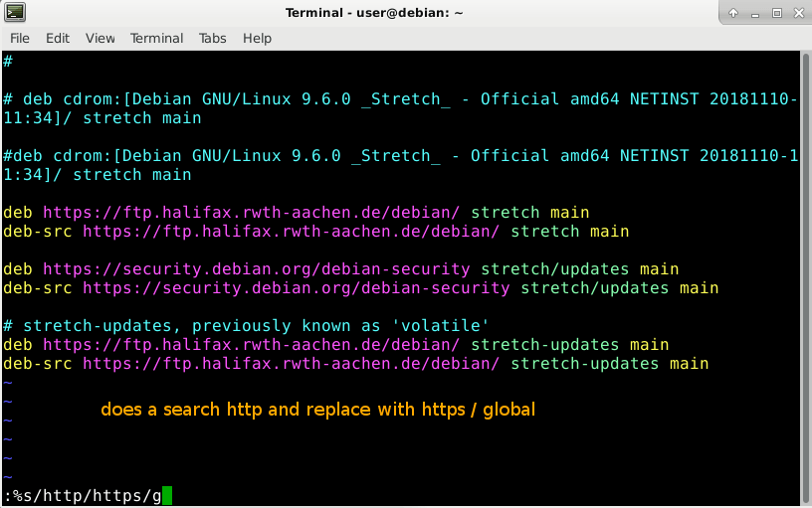The image size is (812, 508).
Task: Close the terminal window
Action: (799, 13)
